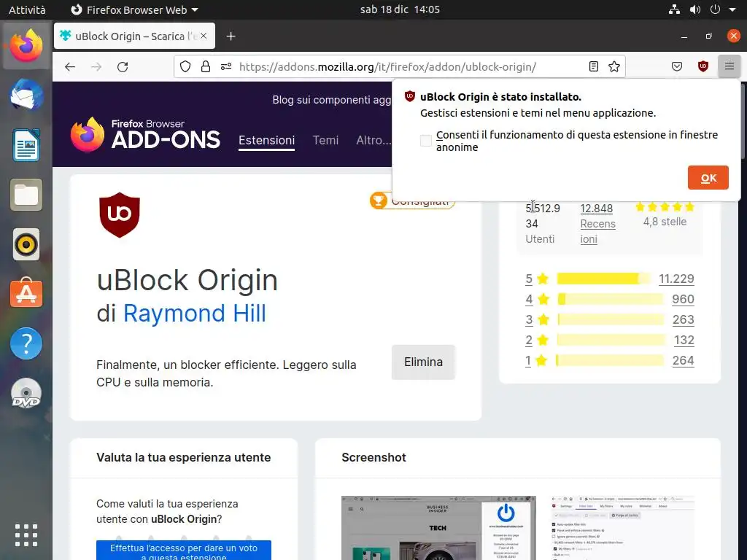Open the 132 two-star reviews count
The height and width of the screenshot is (560, 747).
click(x=684, y=340)
